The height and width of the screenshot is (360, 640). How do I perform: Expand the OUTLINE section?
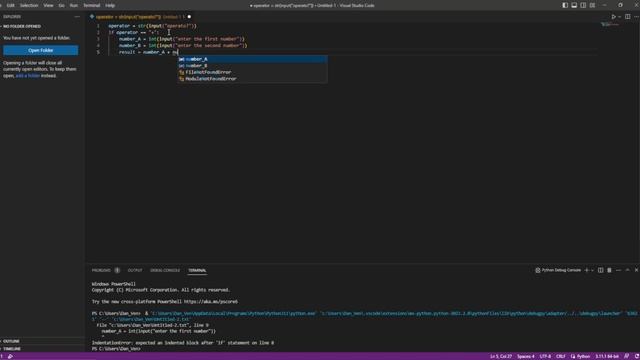coord(11,341)
